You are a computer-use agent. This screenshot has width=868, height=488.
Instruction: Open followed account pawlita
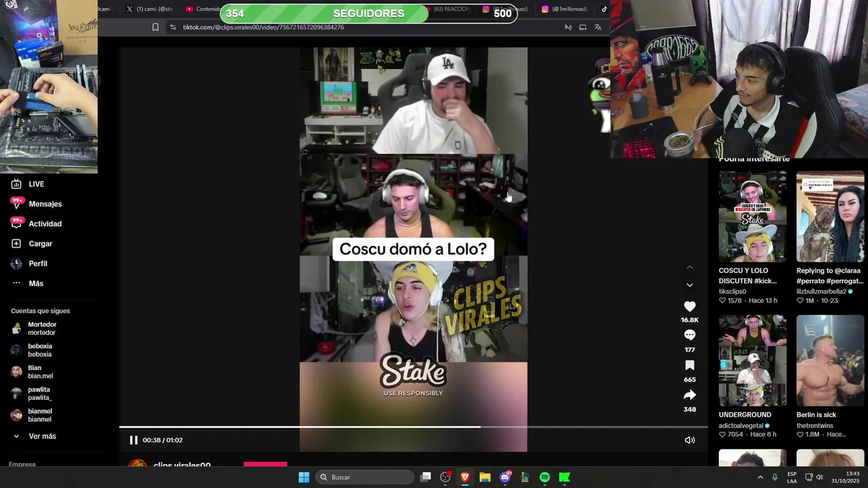(x=31, y=394)
